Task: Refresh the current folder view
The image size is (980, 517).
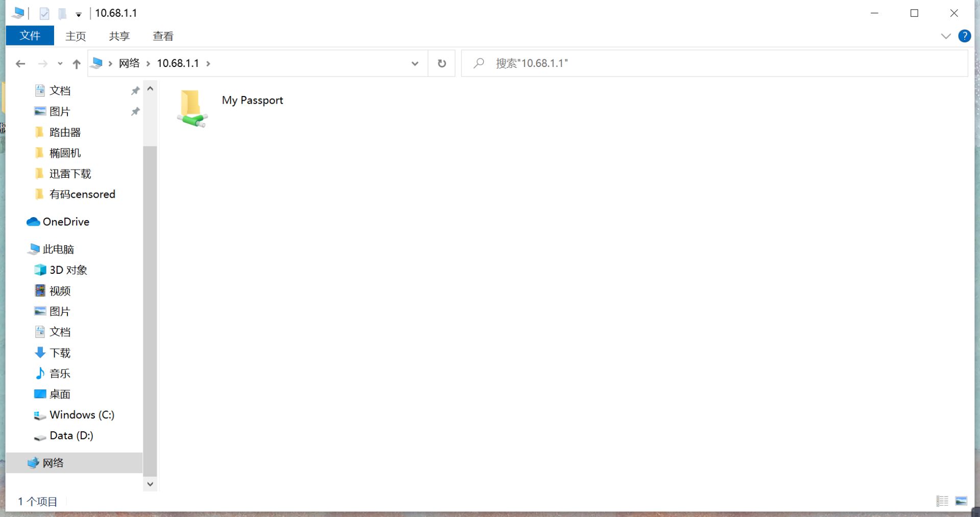Action: (x=442, y=63)
